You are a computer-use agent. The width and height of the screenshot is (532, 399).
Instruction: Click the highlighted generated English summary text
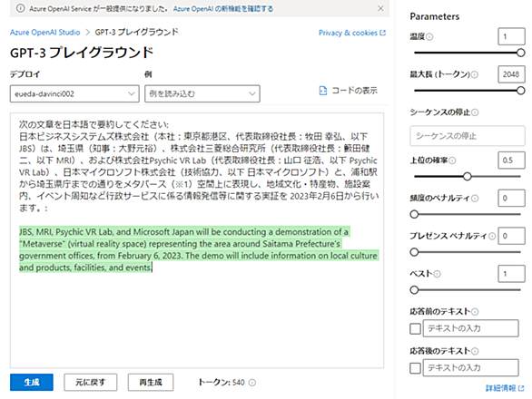[x=199, y=249]
